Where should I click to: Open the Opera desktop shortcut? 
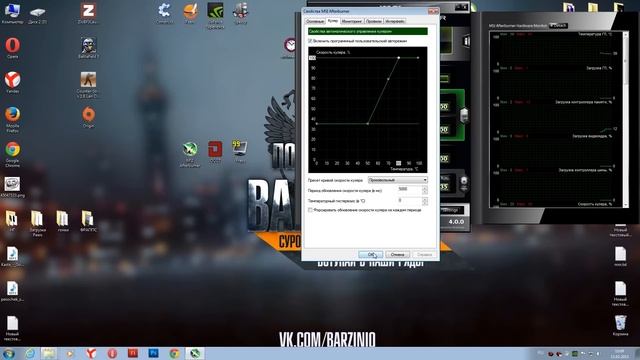click(13, 47)
